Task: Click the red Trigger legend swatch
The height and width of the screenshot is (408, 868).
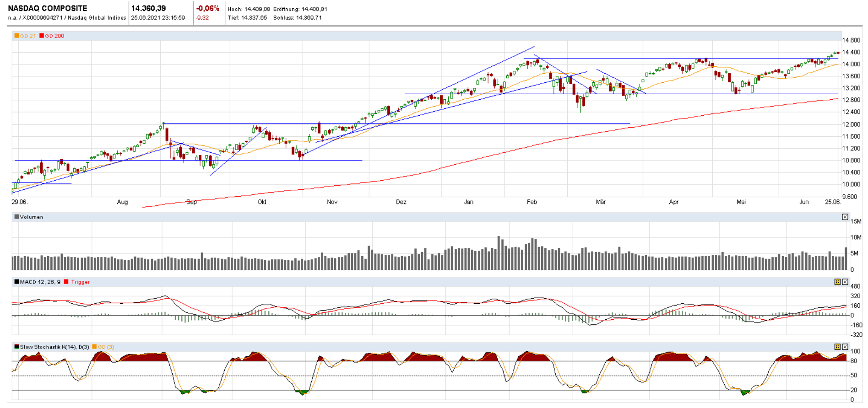Action: 66,282
